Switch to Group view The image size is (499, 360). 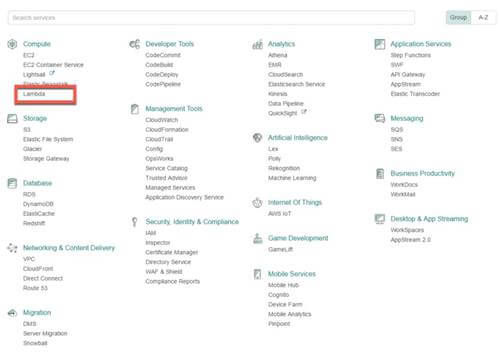458,17
